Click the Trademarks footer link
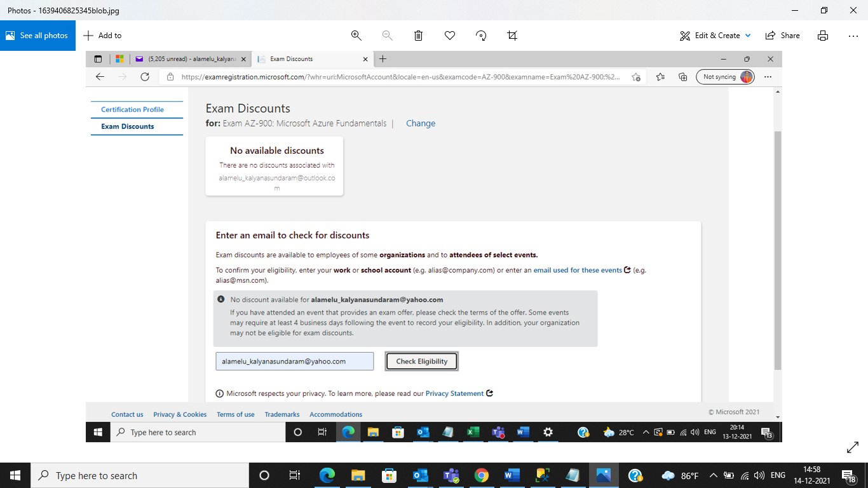This screenshot has width=868, height=488. coord(282,414)
